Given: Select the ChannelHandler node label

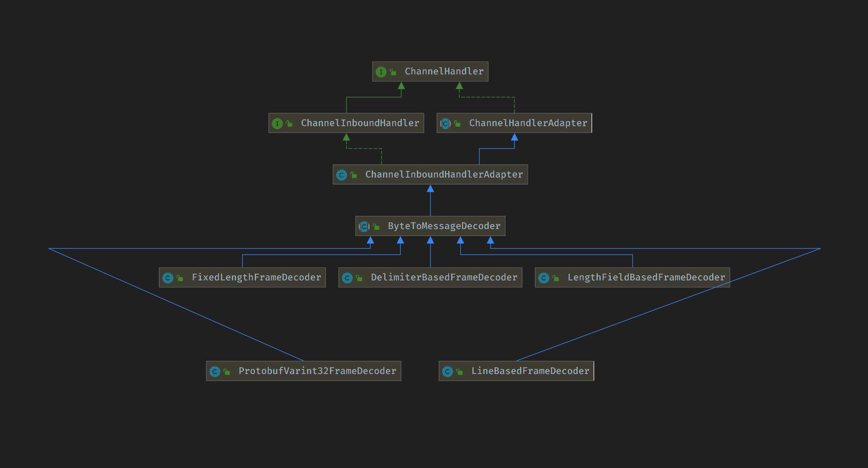Looking at the screenshot, I should (444, 71).
